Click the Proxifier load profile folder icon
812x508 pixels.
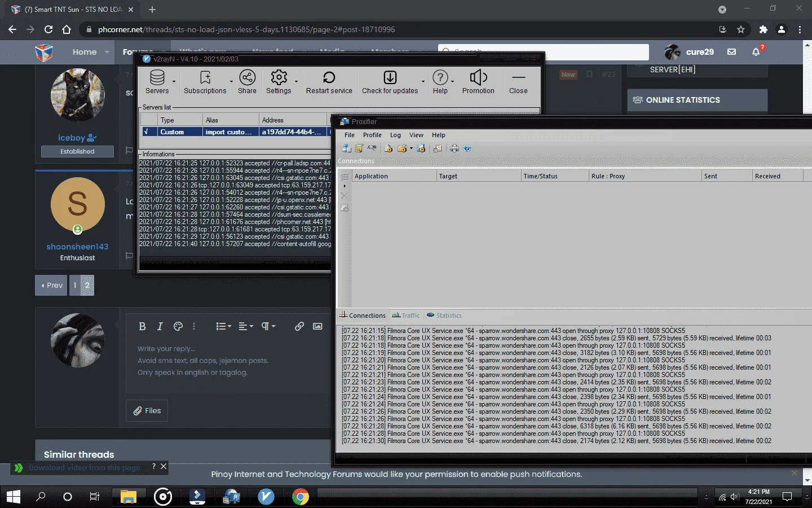point(402,148)
